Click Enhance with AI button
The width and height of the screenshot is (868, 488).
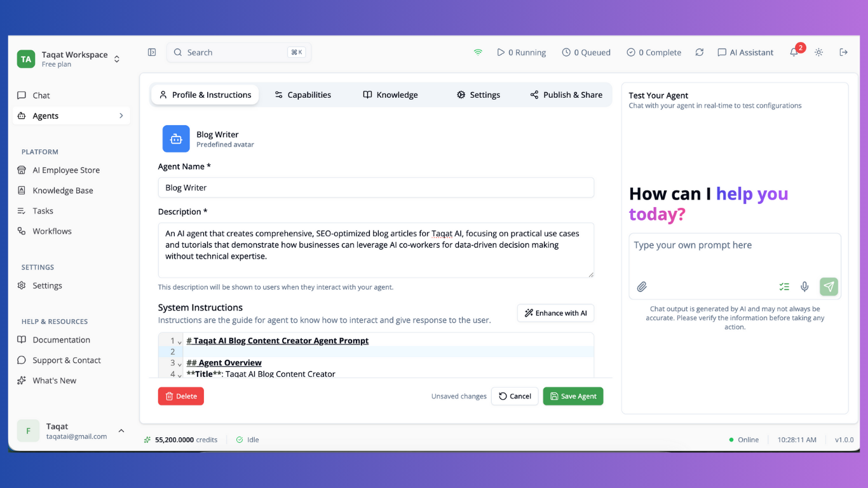tap(555, 313)
